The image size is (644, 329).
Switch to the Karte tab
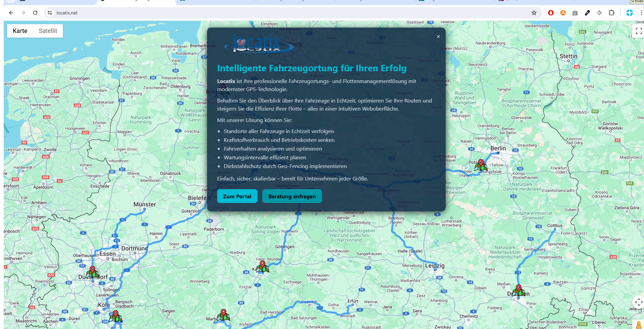[x=20, y=31]
